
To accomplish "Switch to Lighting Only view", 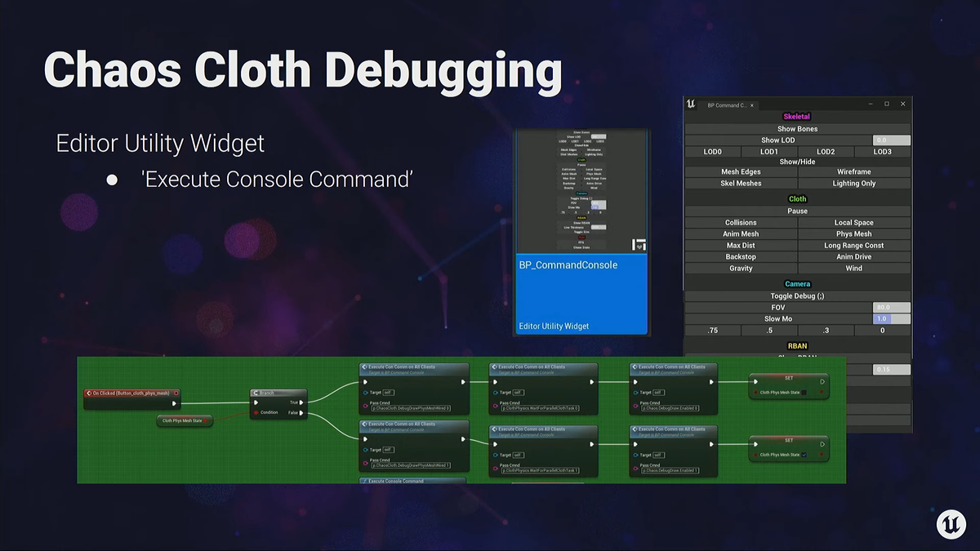I will point(854,183).
